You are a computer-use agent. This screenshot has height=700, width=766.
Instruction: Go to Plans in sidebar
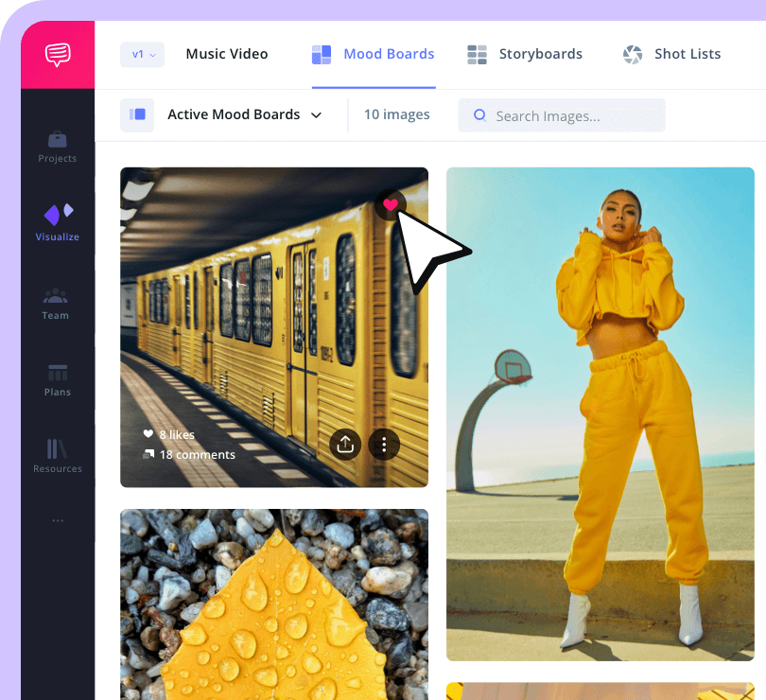tap(58, 379)
